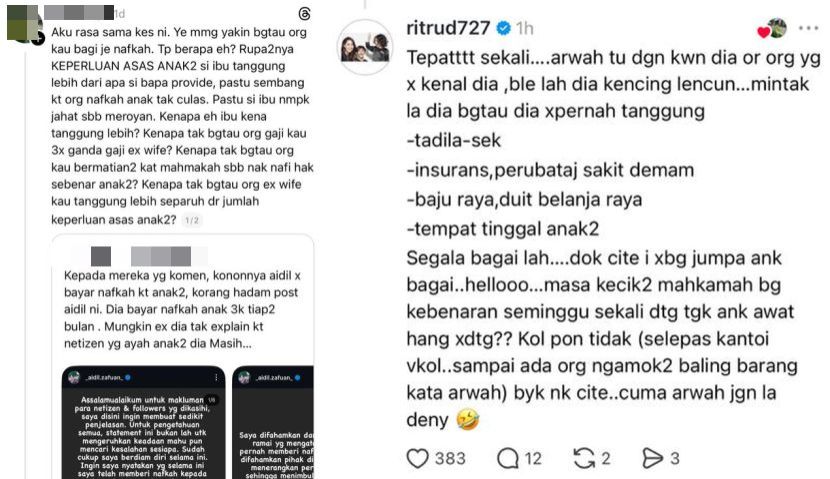The width and height of the screenshot is (830, 479).
Task: Click the ritrud727 username link
Action: tap(448, 28)
